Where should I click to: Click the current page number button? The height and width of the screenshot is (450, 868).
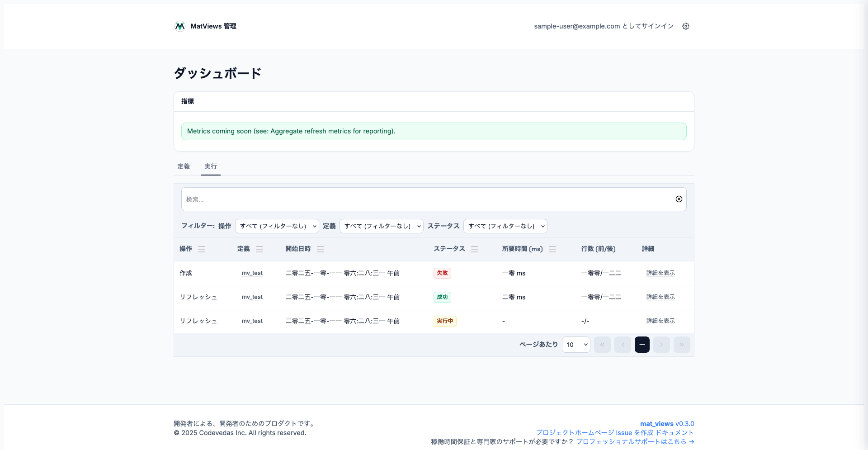tap(642, 345)
